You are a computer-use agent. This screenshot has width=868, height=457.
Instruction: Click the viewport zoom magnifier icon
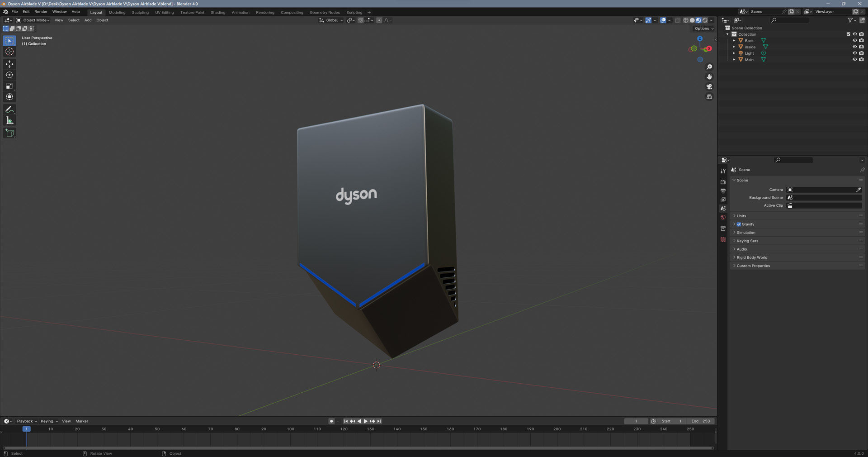(709, 67)
